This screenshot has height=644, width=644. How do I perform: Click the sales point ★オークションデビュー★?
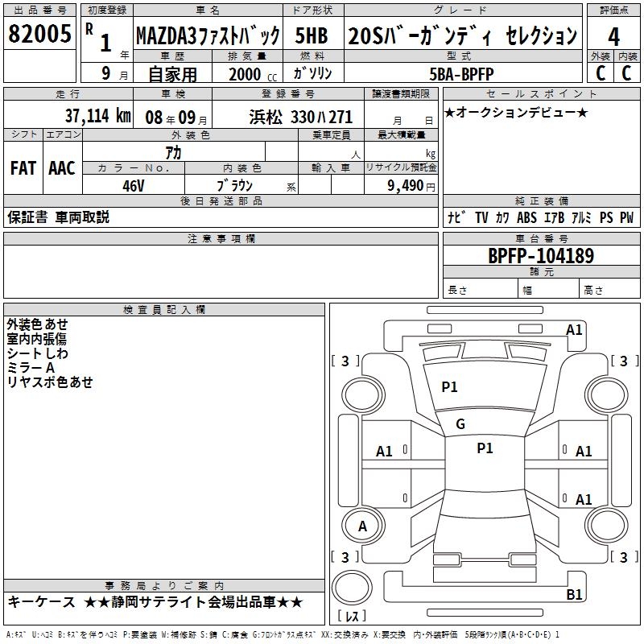[x=516, y=112]
